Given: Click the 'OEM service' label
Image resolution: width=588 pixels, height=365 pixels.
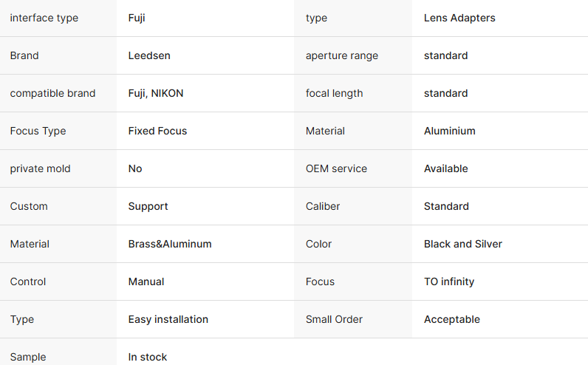Looking at the screenshot, I should coord(336,168).
